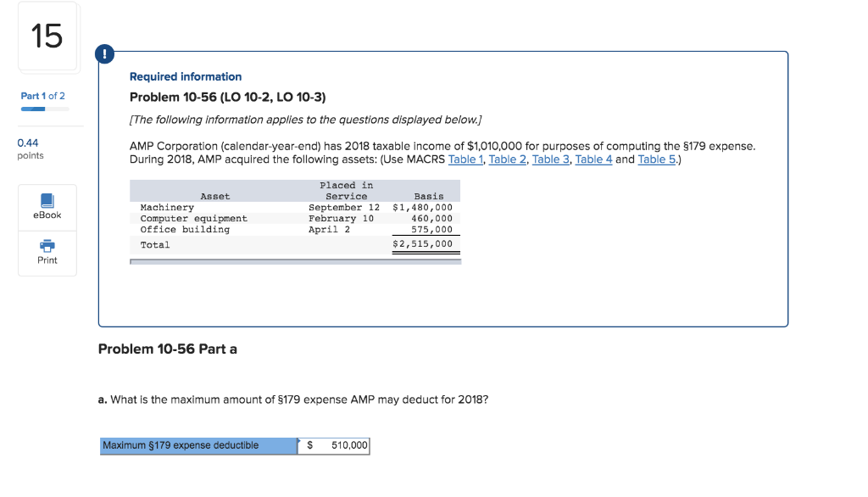868x497 pixels.
Task: Open MACRS Table 3
Action: click(x=550, y=159)
